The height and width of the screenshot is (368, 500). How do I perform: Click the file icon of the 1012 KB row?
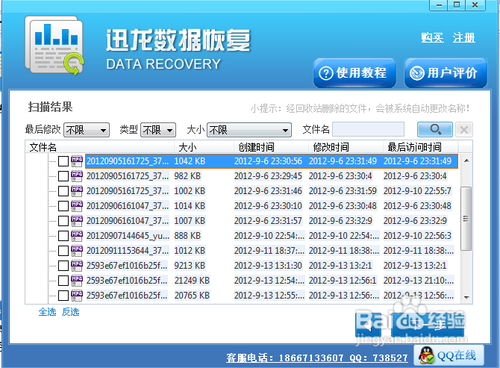tap(76, 251)
